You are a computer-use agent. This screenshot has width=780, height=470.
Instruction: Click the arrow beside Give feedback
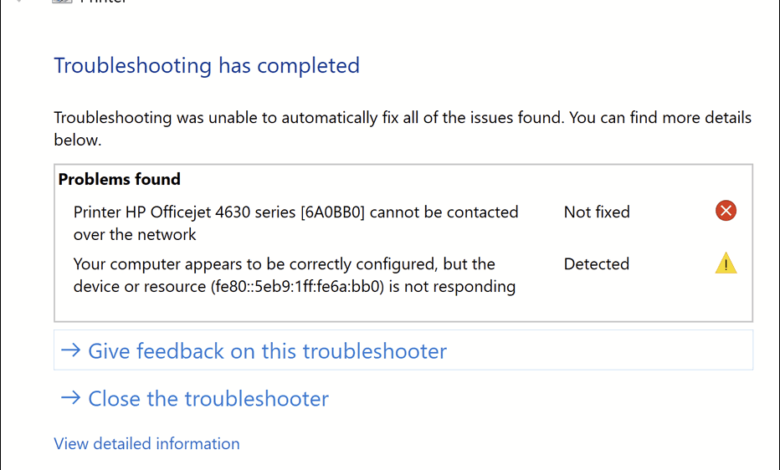70,351
